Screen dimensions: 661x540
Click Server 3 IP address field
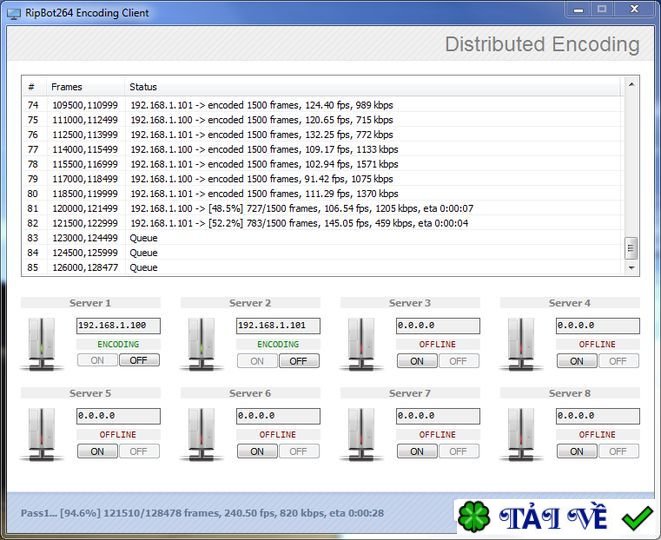click(x=438, y=326)
